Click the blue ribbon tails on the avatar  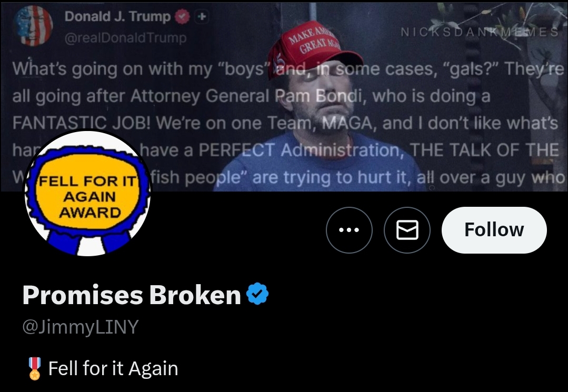click(x=89, y=243)
